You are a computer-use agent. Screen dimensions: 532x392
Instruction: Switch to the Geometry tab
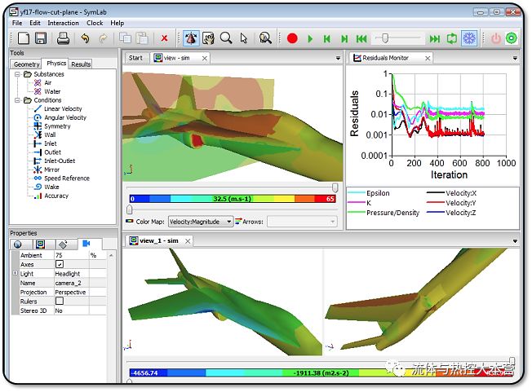[26, 64]
